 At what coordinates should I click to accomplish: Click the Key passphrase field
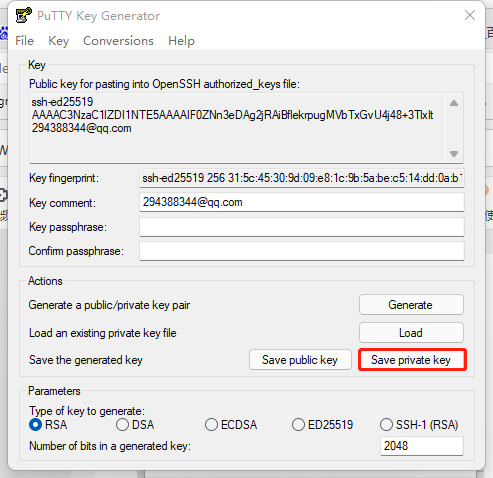(x=302, y=227)
